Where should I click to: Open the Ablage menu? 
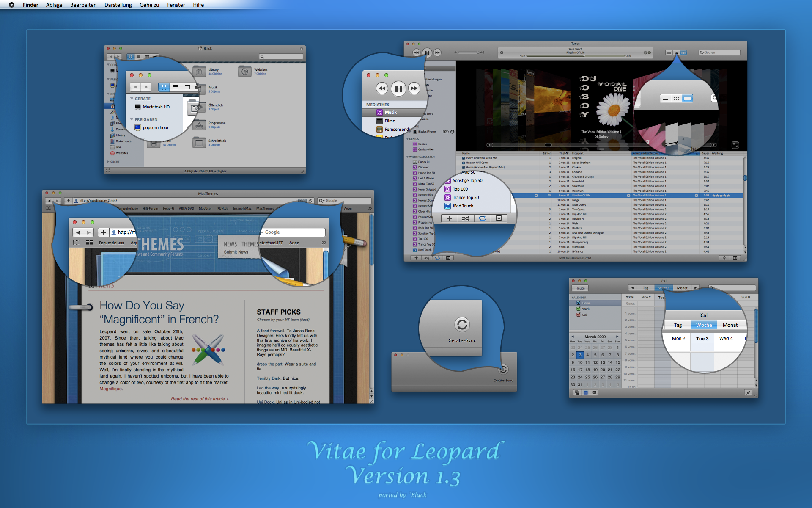click(x=54, y=5)
